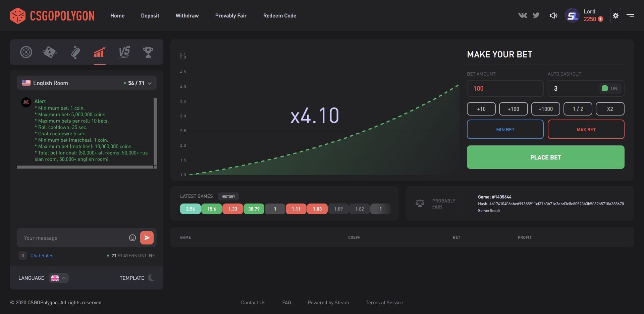Click the PLACE BET button
Image resolution: width=644 pixels, height=314 pixels.
tap(545, 157)
